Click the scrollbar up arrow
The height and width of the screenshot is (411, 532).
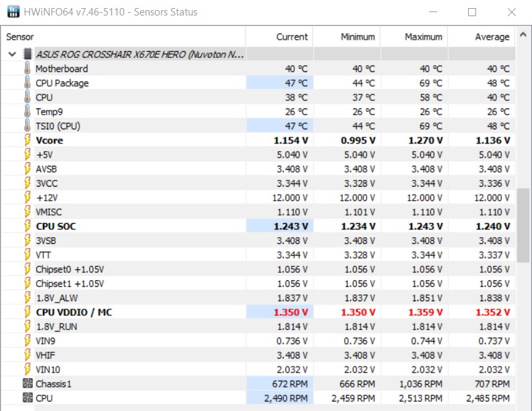(x=523, y=34)
